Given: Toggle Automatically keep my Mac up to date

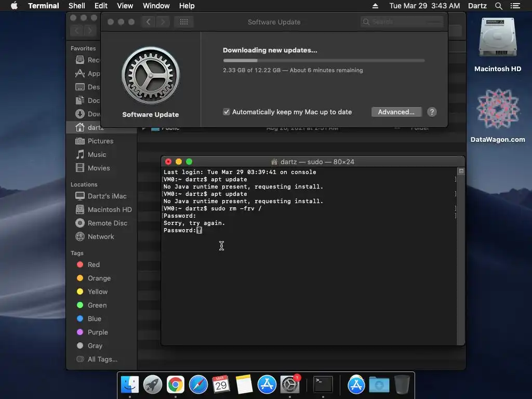Looking at the screenshot, I should [227, 112].
